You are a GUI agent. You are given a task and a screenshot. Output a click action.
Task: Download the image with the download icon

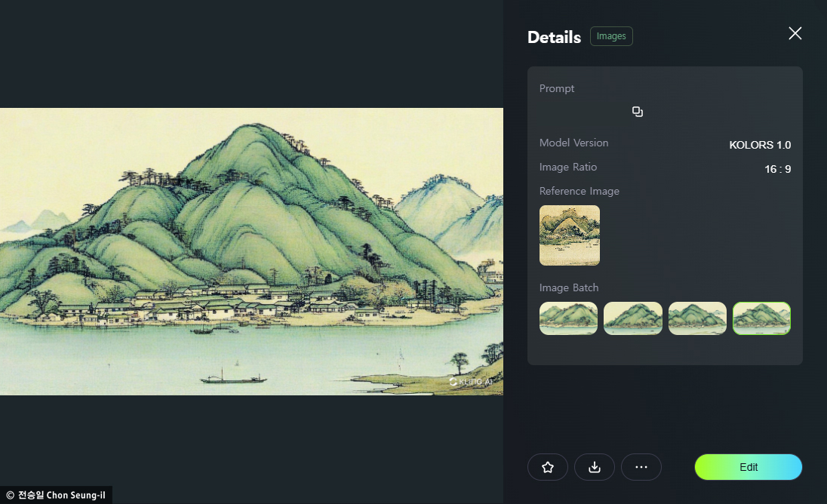[x=595, y=467]
